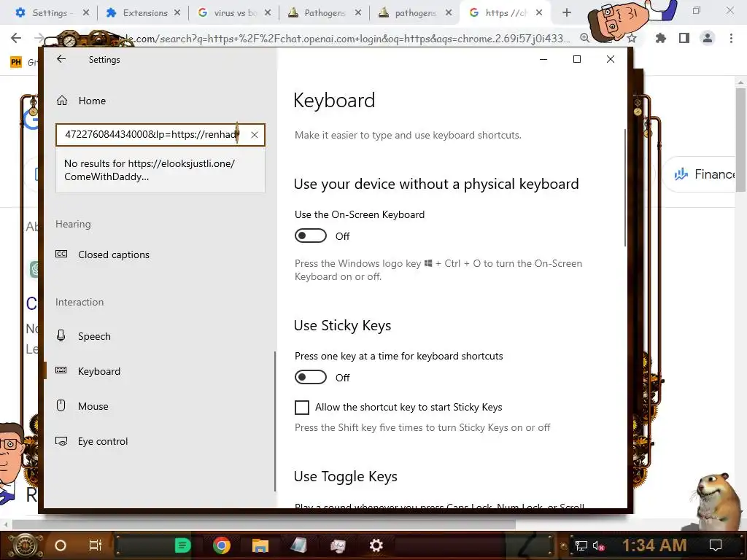747x560 pixels.
Task: Click the network tray icon
Action: (x=581, y=545)
